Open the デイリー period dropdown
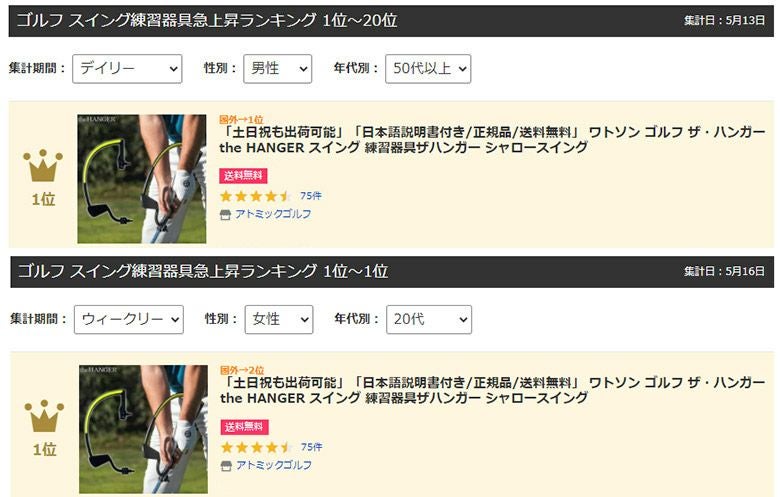 (x=127, y=69)
